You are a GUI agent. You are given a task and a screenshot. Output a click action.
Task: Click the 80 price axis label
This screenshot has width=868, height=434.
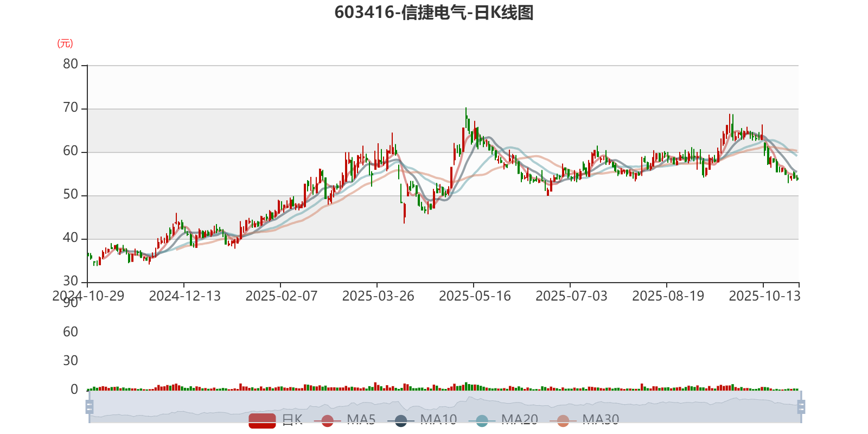click(71, 65)
